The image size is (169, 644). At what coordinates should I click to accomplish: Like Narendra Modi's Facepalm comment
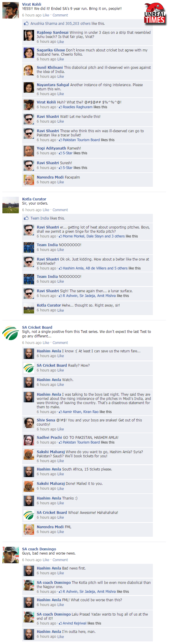[x=60, y=182]
